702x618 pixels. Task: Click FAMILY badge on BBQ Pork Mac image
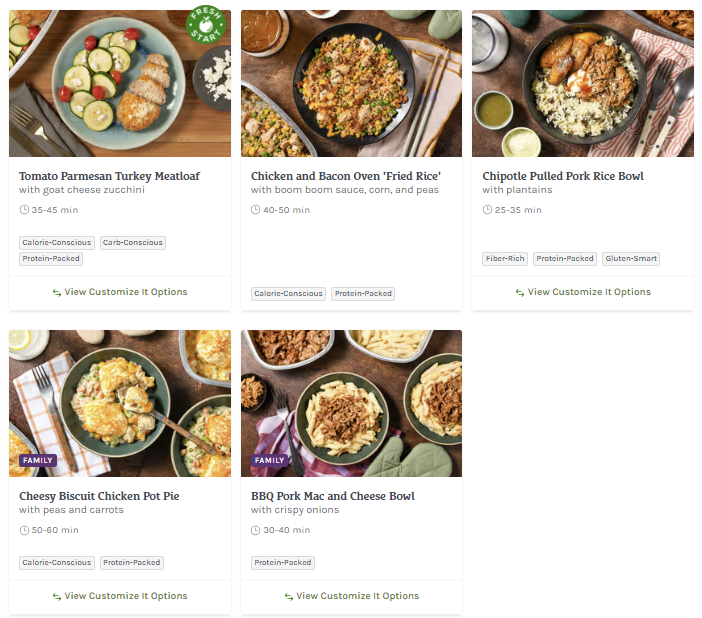(269, 460)
